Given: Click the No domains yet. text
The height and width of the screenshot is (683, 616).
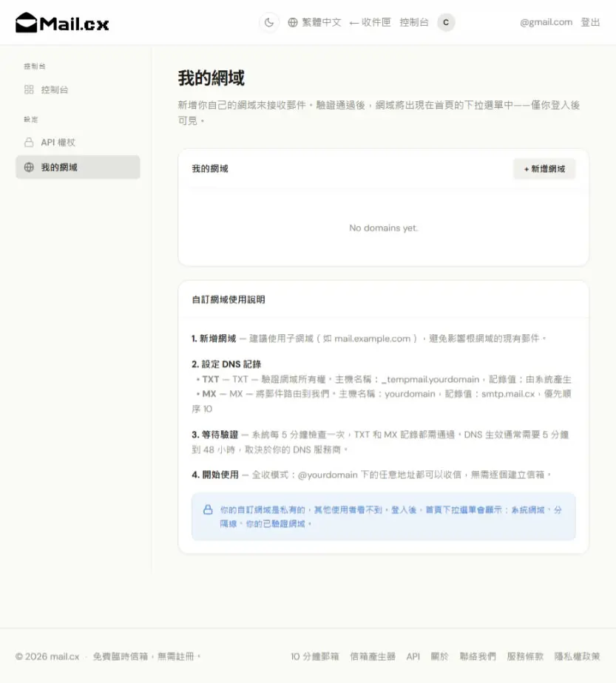Looking at the screenshot, I should point(383,228).
